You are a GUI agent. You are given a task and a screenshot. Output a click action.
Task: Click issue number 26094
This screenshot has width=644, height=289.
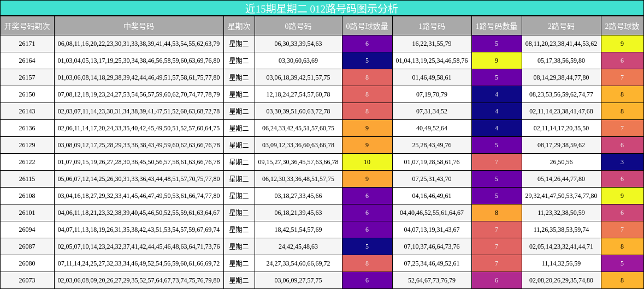[27, 230]
